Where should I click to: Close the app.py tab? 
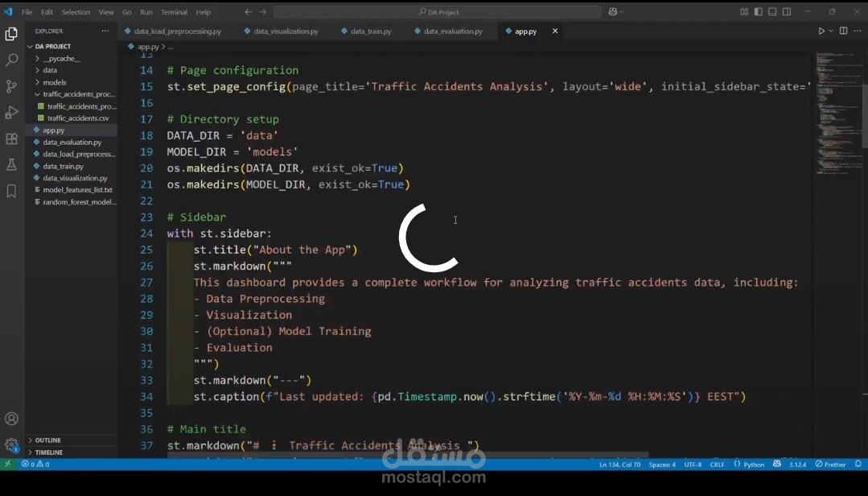point(555,31)
